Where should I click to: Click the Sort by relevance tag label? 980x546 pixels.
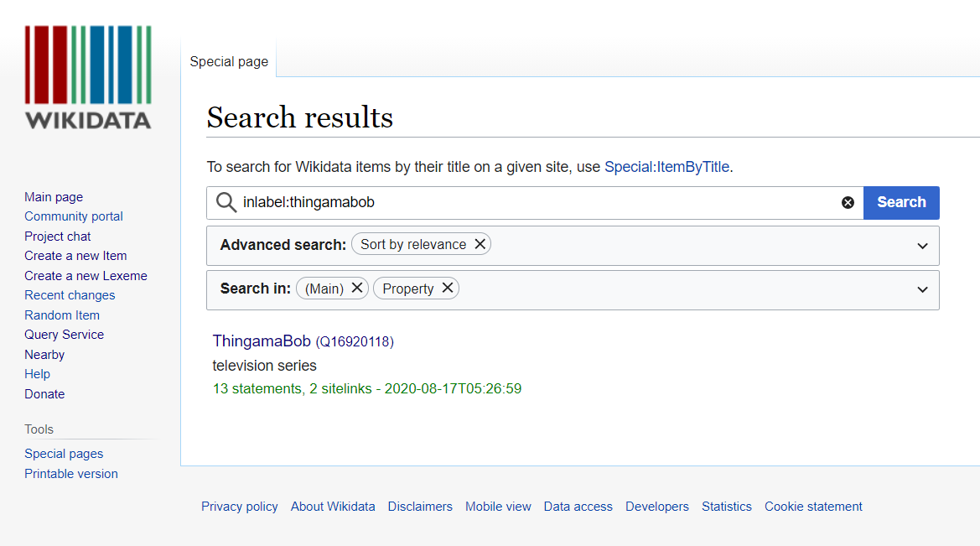pyautogui.click(x=413, y=245)
